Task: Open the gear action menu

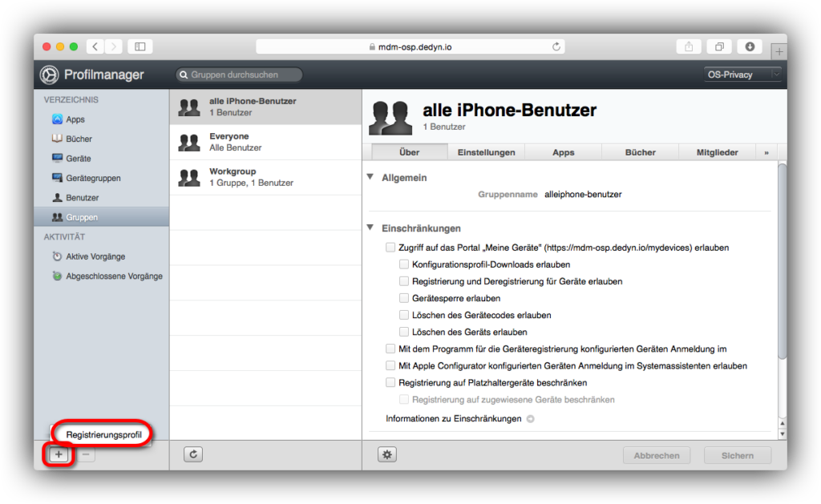Action: click(387, 454)
